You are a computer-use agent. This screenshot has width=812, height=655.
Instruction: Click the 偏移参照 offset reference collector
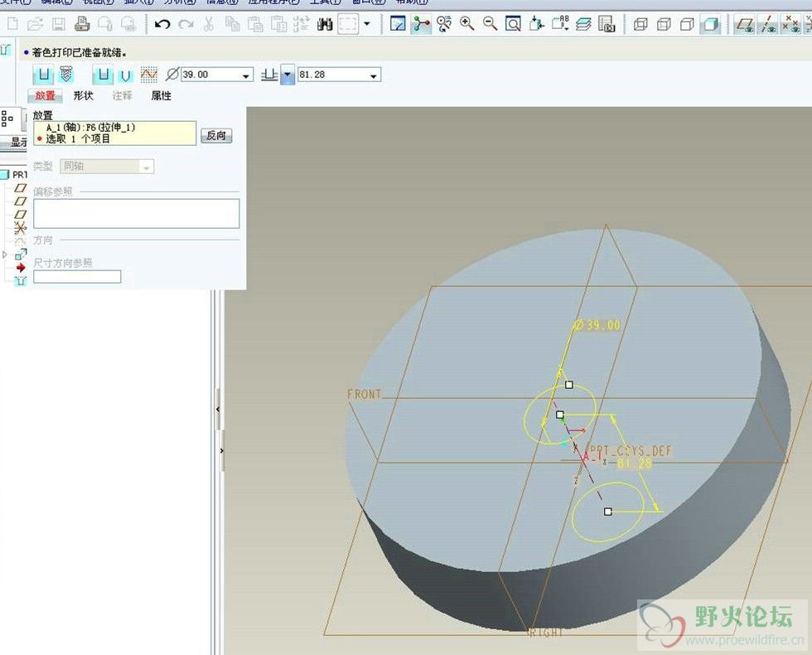[136, 214]
